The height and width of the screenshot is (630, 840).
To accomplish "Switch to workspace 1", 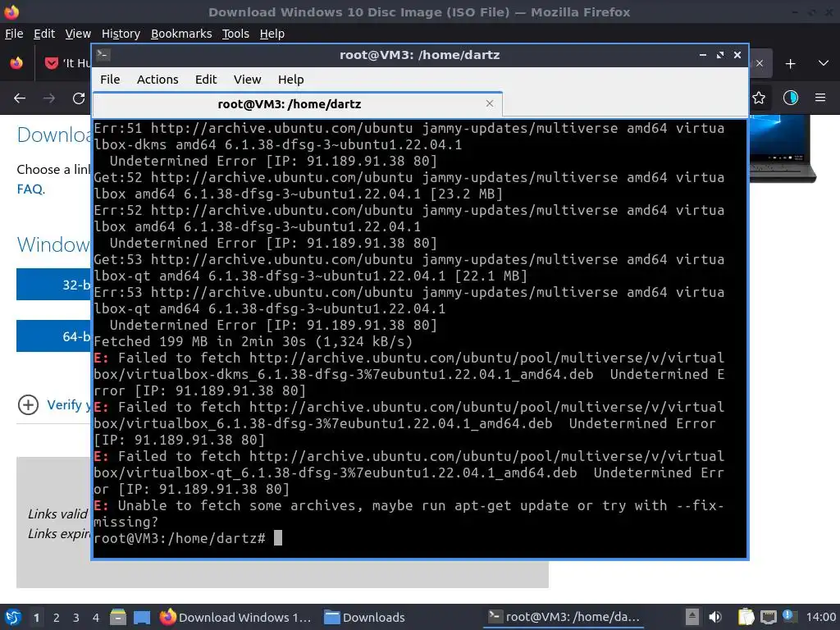I will [x=36, y=618].
